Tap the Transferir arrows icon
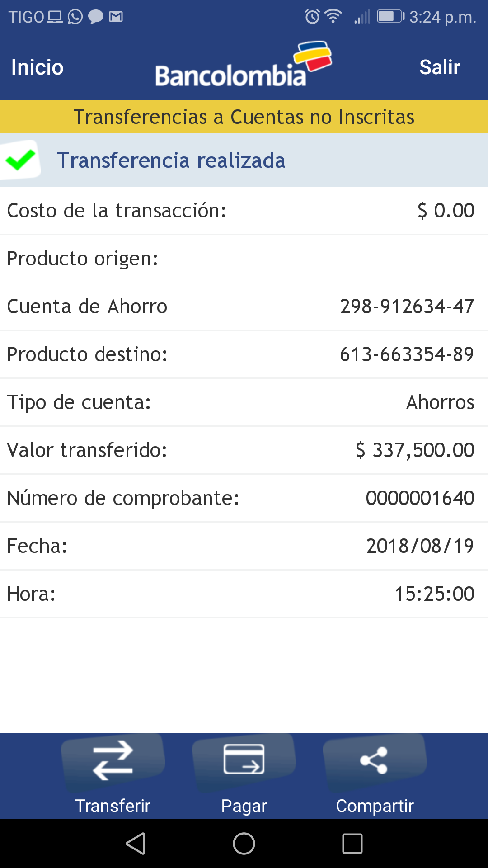 [x=113, y=760]
